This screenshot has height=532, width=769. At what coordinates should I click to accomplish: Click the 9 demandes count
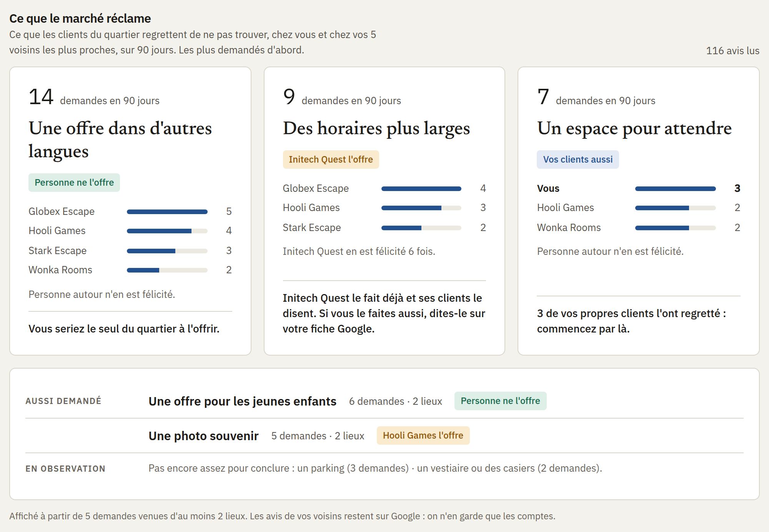point(289,96)
